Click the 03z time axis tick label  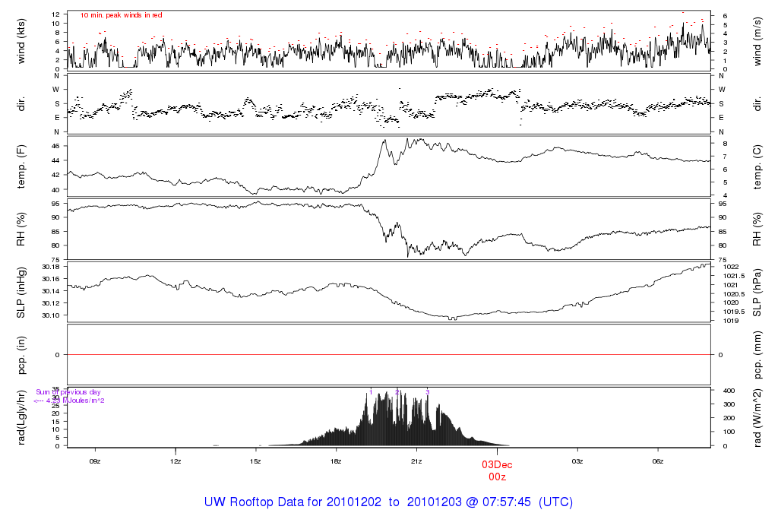(x=577, y=461)
